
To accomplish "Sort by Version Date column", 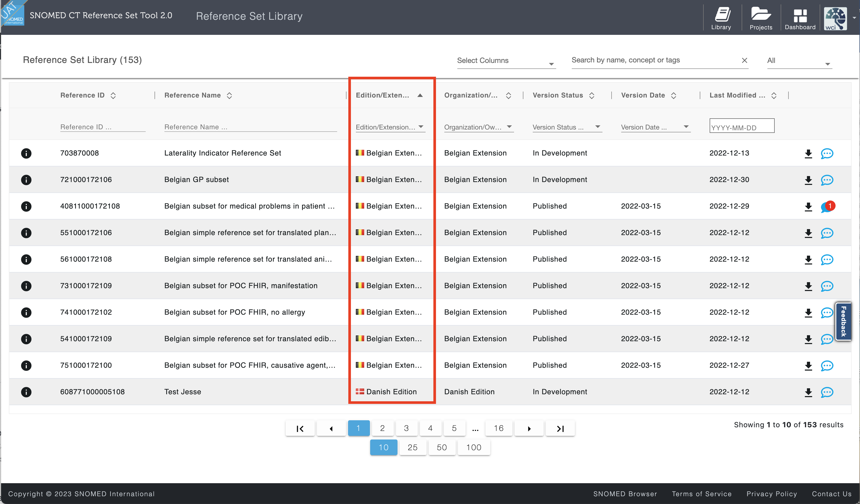I will [673, 95].
